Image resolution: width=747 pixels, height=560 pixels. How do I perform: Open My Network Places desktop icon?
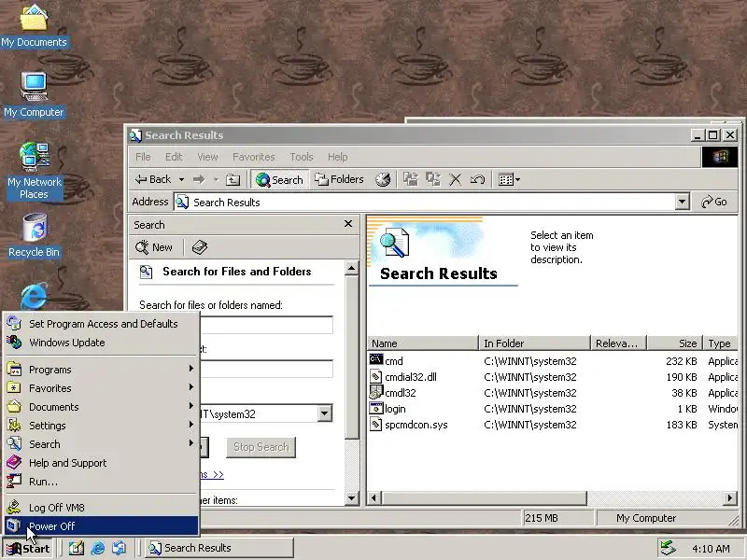click(35, 171)
